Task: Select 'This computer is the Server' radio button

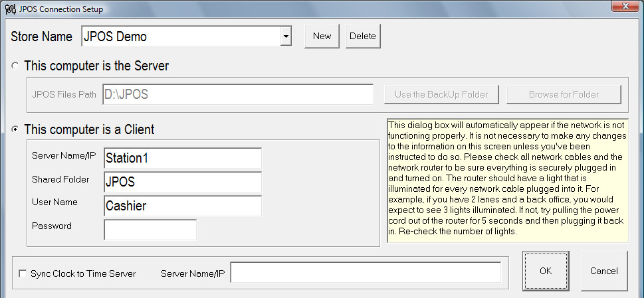Action: (x=15, y=66)
